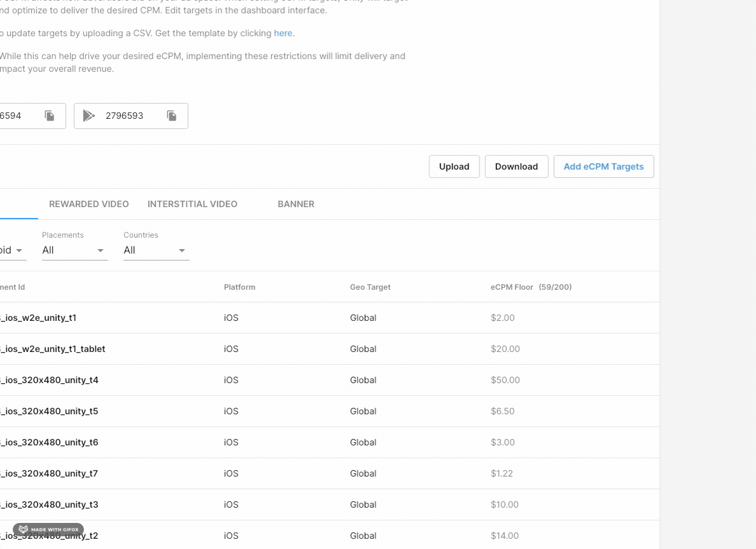Screen dimensions: 756x549
Task: Click the $3.00 eCPM floor value
Action: click(502, 442)
